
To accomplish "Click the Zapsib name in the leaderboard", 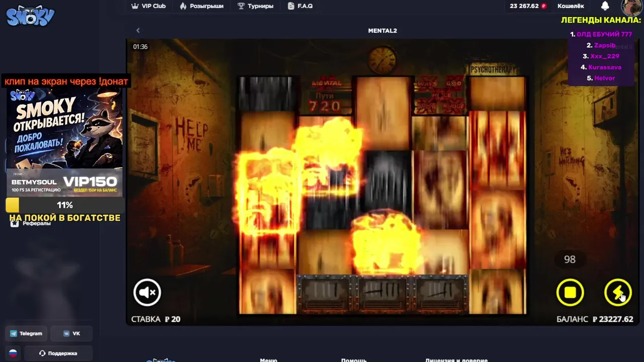I will pos(605,45).
